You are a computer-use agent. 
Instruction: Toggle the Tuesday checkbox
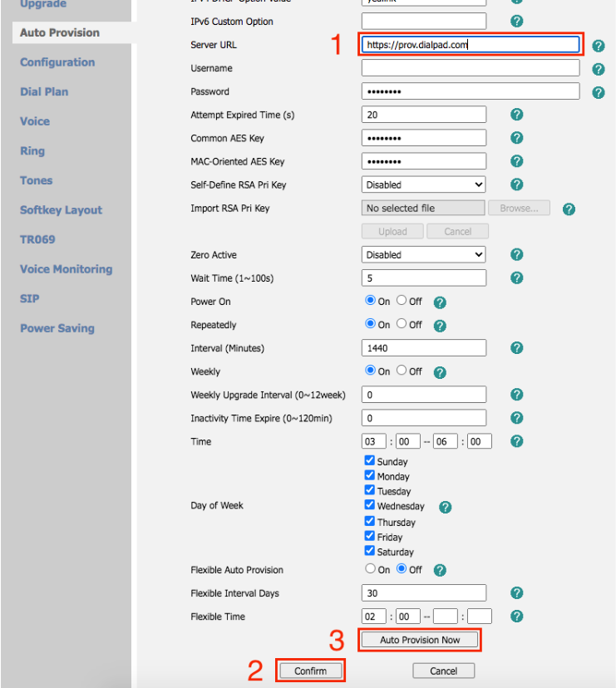[x=370, y=489]
